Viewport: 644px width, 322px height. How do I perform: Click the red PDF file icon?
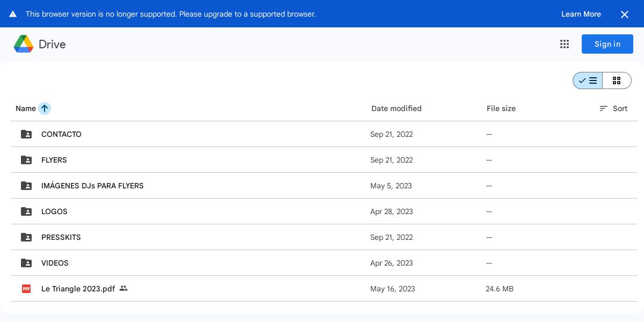pyautogui.click(x=26, y=289)
